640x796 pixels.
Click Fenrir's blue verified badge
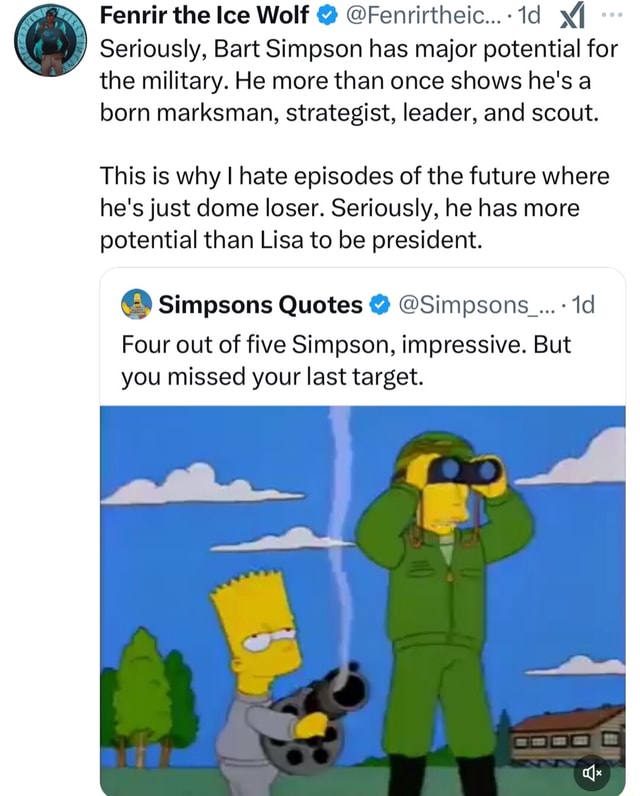pyautogui.click(x=325, y=16)
